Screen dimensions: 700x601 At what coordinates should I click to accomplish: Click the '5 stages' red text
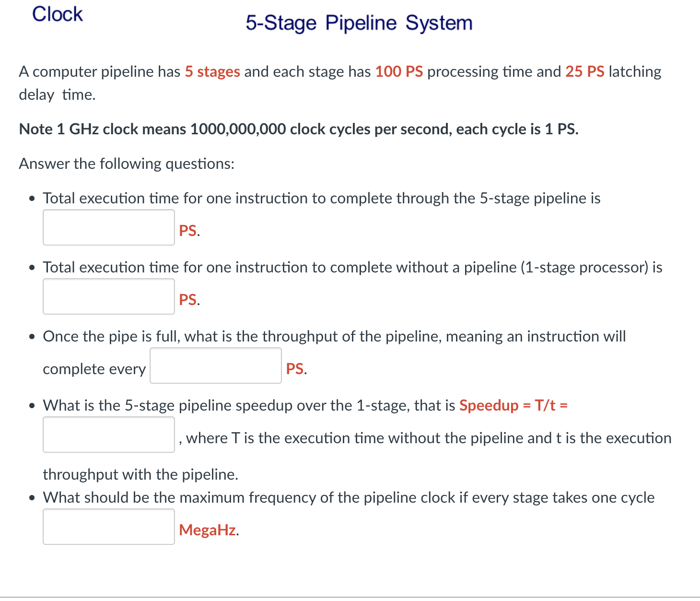[212, 71]
